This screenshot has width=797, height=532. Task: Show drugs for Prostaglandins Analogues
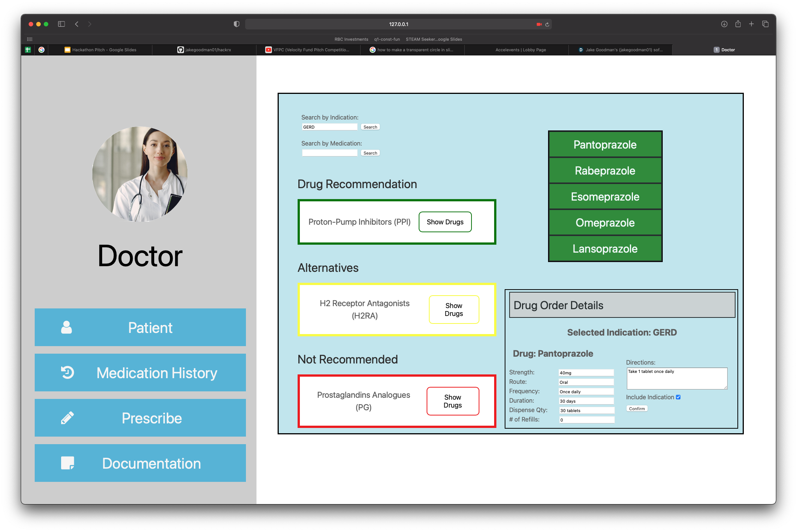(x=453, y=401)
